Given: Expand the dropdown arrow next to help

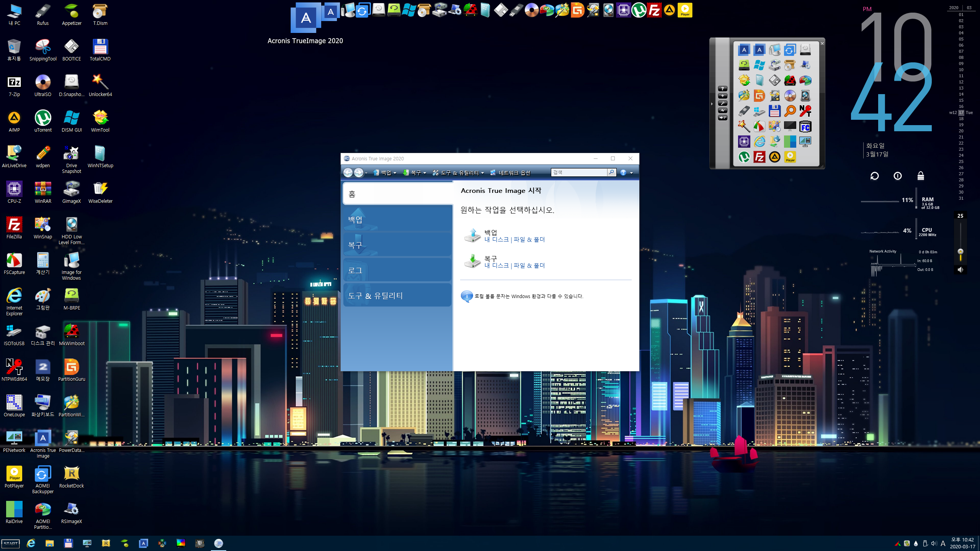Looking at the screenshot, I should point(632,173).
